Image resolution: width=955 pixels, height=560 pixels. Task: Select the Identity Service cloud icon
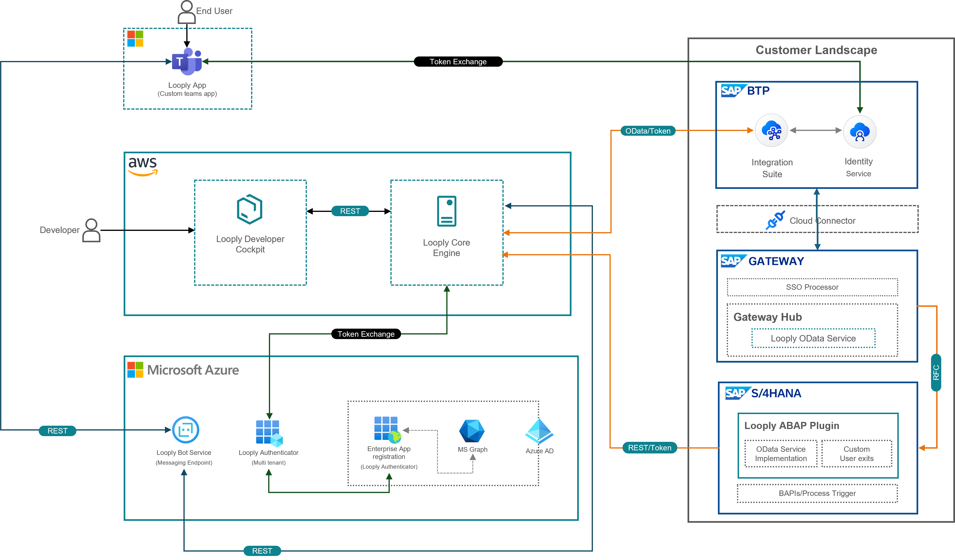point(860,131)
